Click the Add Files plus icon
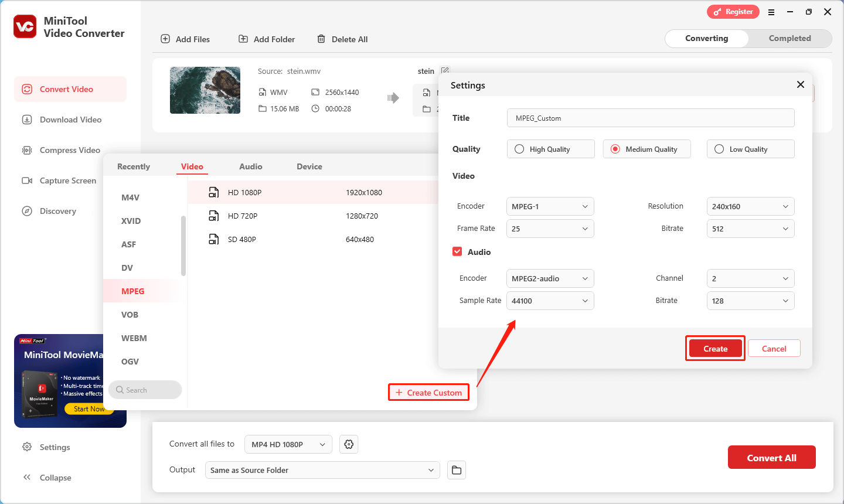The height and width of the screenshot is (504, 844). (165, 39)
